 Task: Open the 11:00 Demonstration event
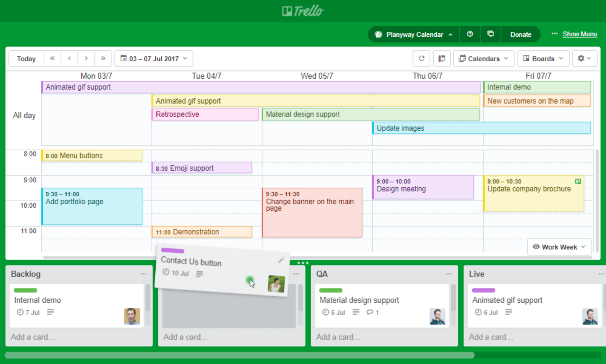pos(202,232)
